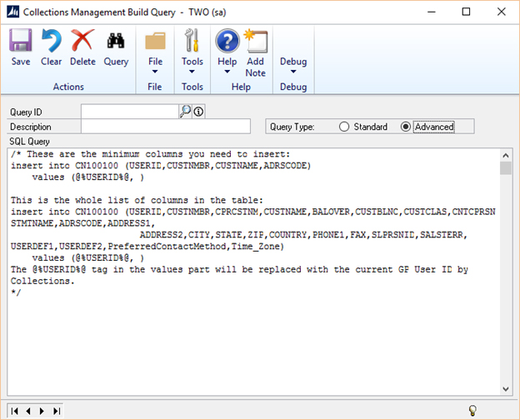Run the Query binoculars icon
The image size is (520, 420).
[116, 41]
